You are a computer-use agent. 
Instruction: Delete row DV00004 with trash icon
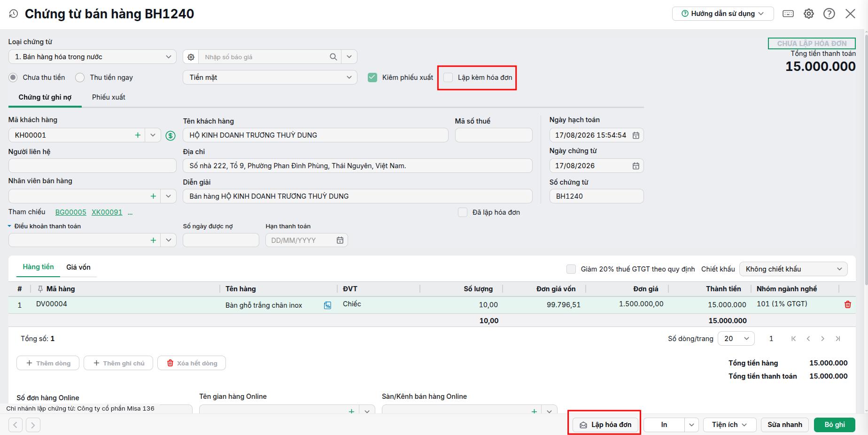(848, 304)
